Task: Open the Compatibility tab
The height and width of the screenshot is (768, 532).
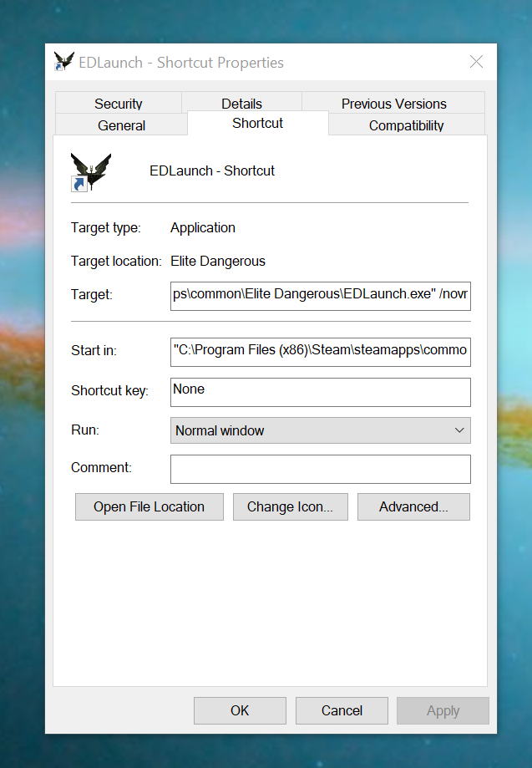Action: [x=406, y=125]
